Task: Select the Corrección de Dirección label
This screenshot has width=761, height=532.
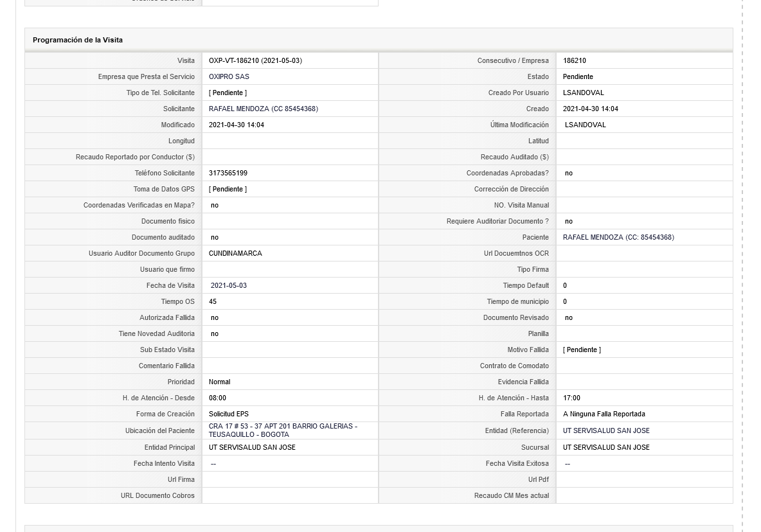Action: point(512,189)
